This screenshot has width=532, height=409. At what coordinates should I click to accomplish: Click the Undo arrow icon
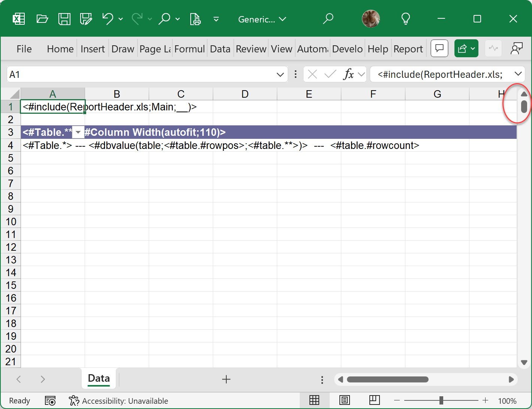pyautogui.click(x=108, y=19)
